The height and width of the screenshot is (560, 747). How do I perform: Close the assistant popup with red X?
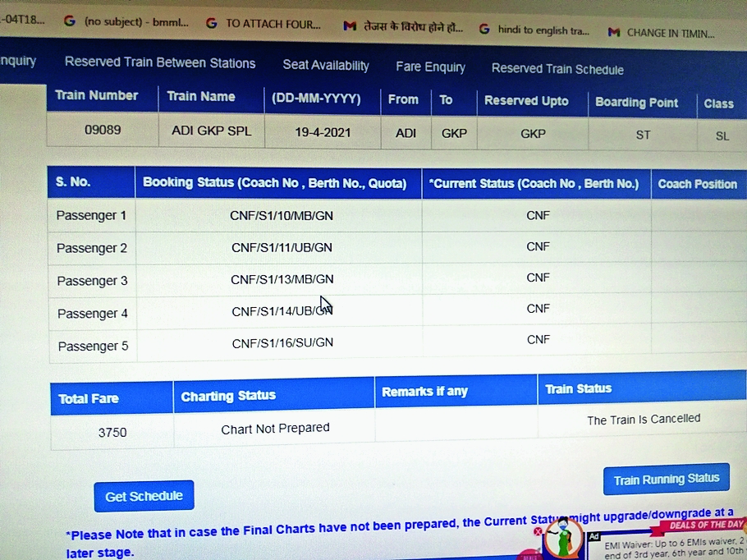(x=538, y=531)
